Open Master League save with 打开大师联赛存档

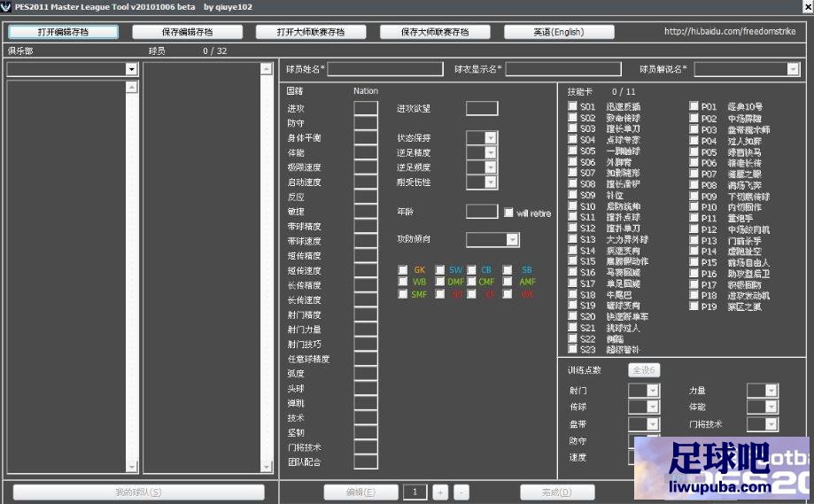pyautogui.click(x=311, y=32)
